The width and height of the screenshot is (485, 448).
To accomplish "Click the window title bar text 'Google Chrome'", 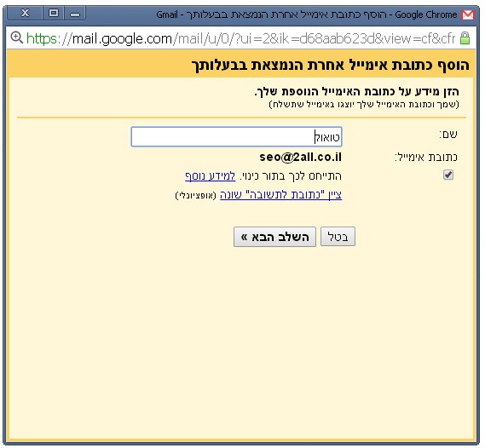I will tap(426, 14).
